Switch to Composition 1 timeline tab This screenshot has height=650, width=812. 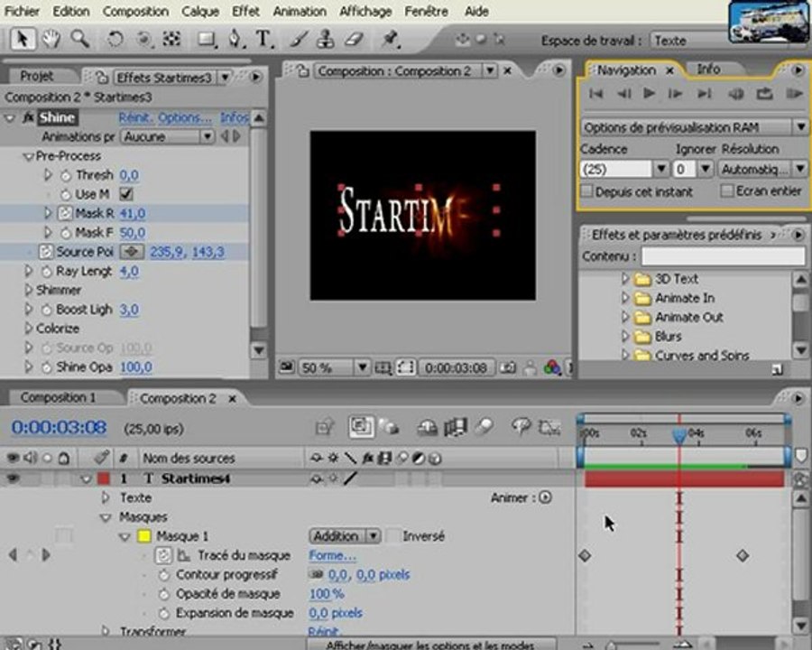tap(58, 397)
